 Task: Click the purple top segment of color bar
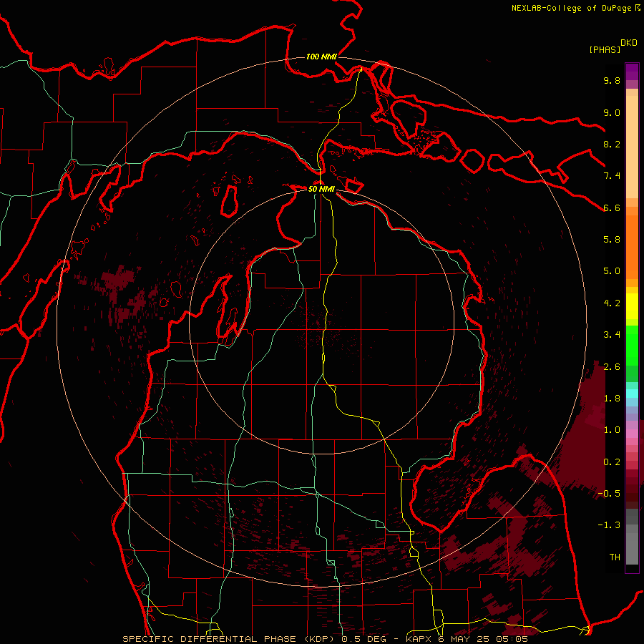(x=632, y=72)
